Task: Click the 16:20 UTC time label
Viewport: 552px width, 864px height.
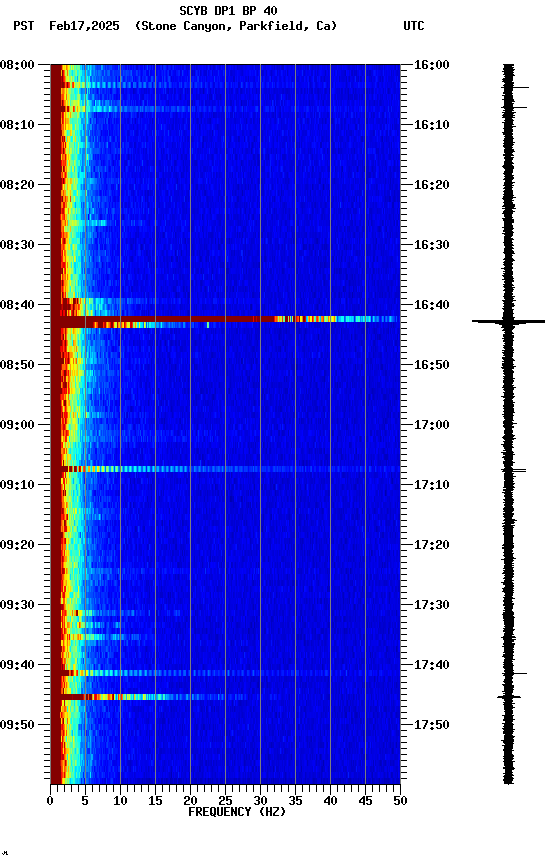Action: 432,185
